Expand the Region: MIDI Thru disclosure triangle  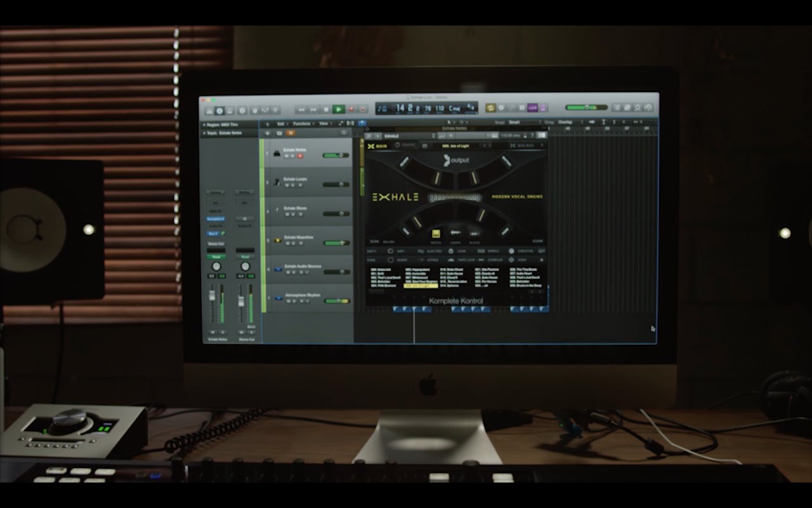click(x=204, y=125)
